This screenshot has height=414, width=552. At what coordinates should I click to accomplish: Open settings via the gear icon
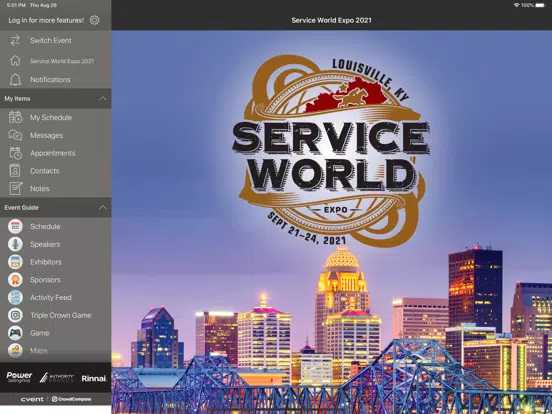(94, 20)
